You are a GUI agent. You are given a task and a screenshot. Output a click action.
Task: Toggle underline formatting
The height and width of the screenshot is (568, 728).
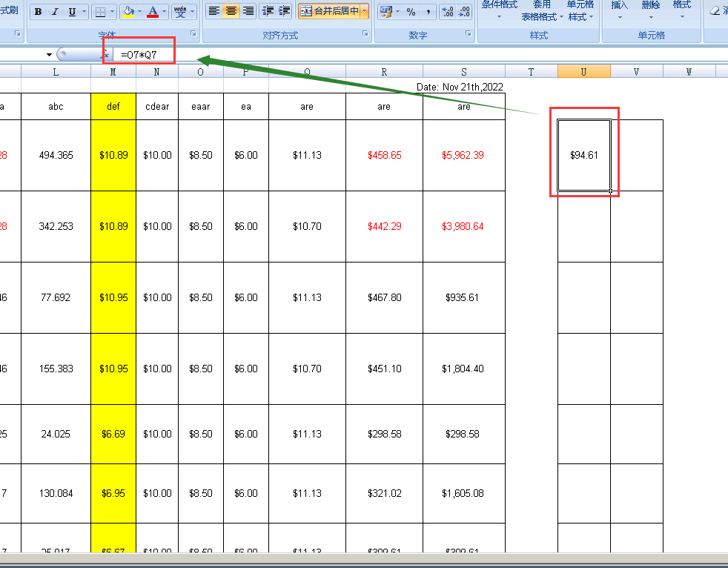pyautogui.click(x=72, y=12)
